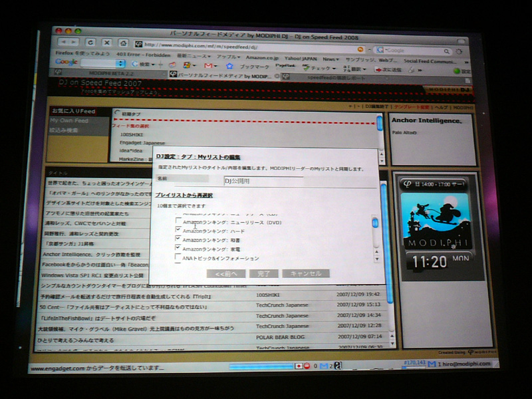This screenshot has height=399, width=532.
Task: Click the dialog checklist scrollbar thumb
Action: pos(375,223)
